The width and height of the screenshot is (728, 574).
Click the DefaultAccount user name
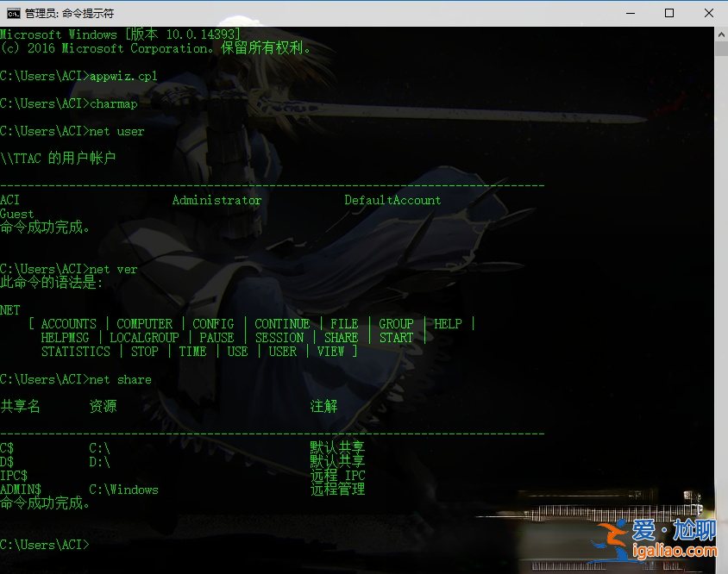392,200
